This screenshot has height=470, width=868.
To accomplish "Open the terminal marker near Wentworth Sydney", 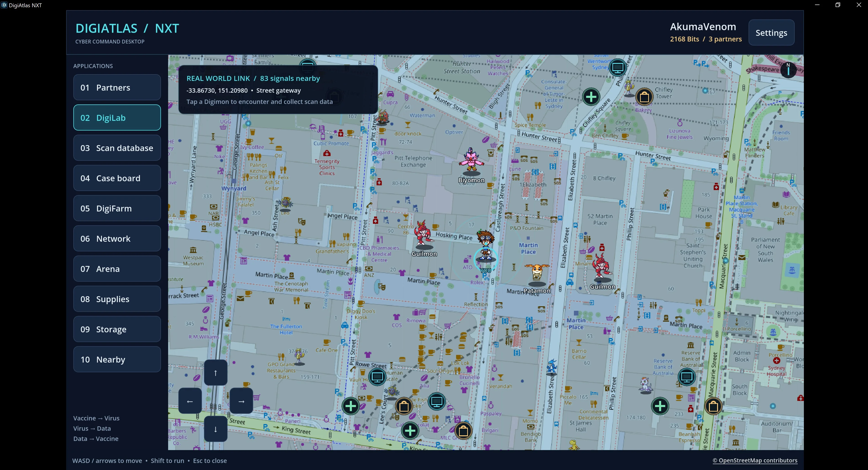I will click(x=617, y=67).
